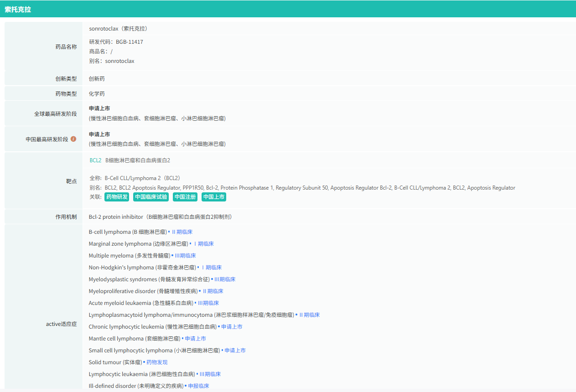Image resolution: width=576 pixels, height=392 pixels.
Task: Open the 中国上市 tag button
Action: [x=214, y=197]
